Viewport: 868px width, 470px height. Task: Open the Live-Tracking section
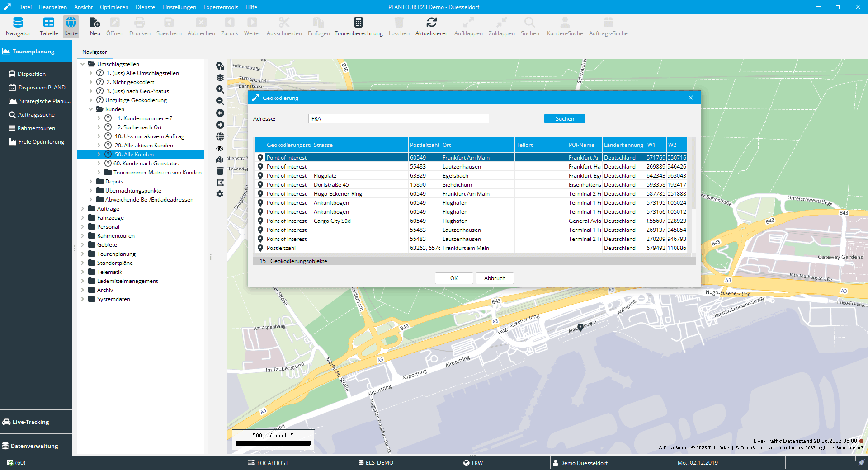[36, 422]
